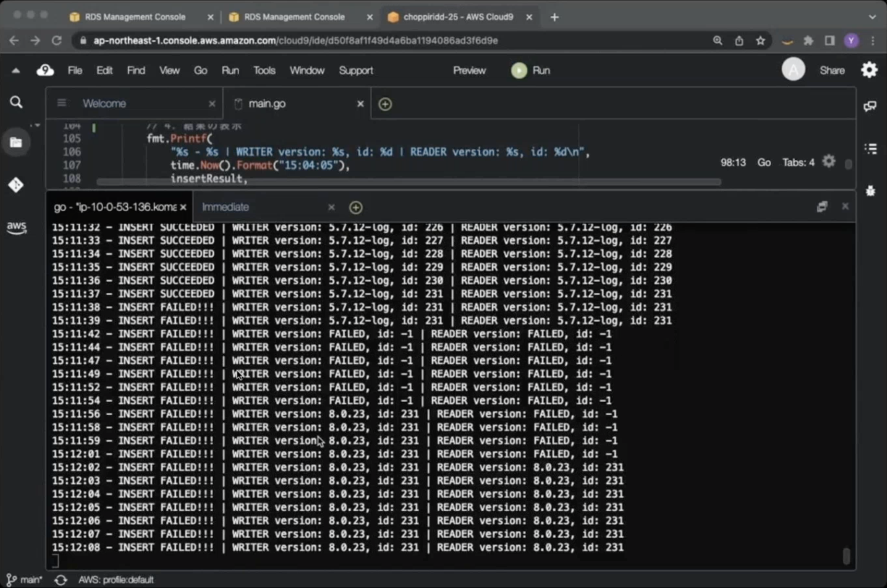
Task: Click the Cloud9 cloud logo icon
Action: coord(45,70)
